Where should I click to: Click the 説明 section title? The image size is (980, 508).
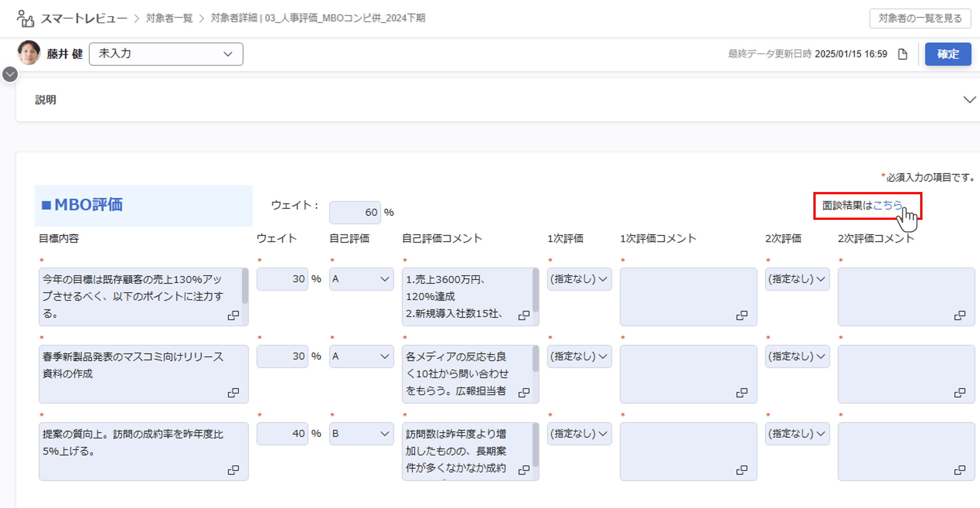point(46,100)
